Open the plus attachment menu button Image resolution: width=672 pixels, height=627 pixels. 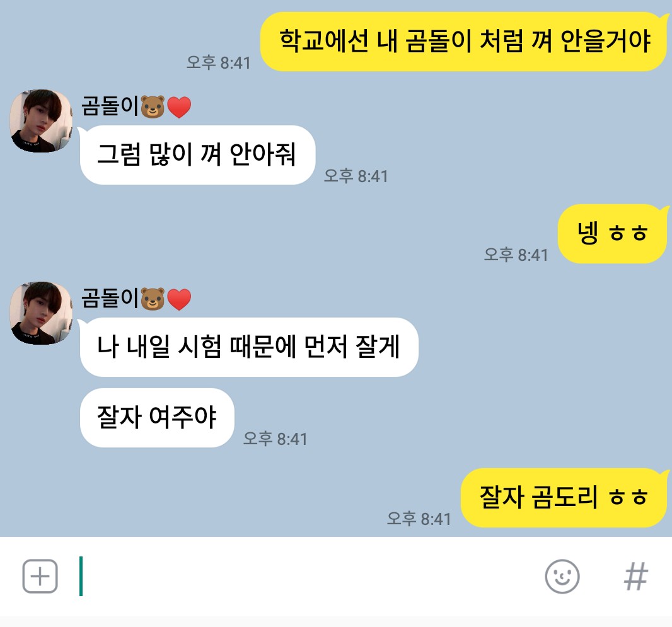40,576
